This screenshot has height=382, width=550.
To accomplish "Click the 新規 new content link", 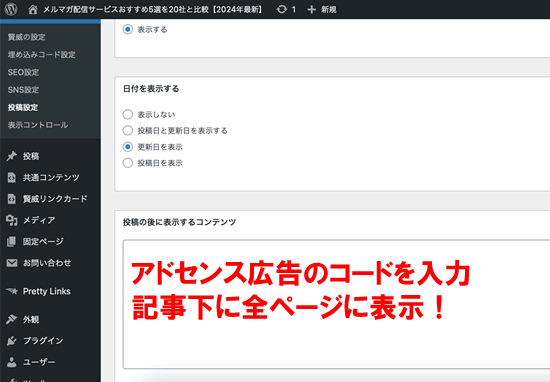I will pos(329,9).
